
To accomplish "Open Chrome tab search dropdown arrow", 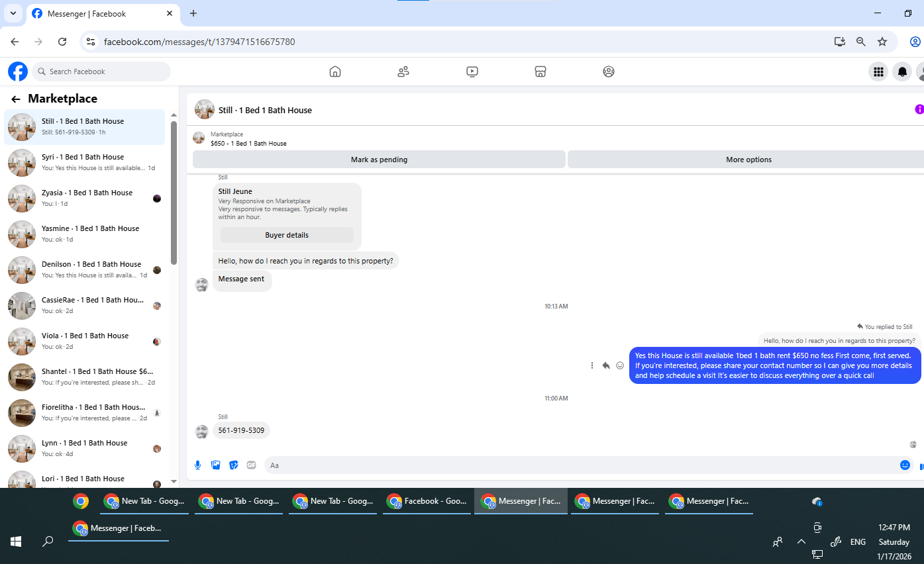I will (x=13, y=13).
